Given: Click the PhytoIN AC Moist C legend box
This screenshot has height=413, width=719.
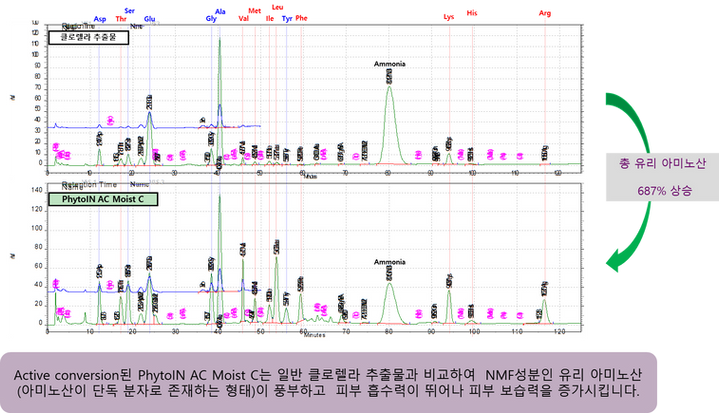Looking at the screenshot, I should 103,199.
